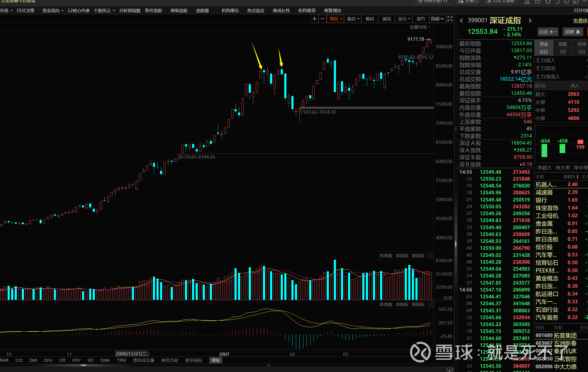Click the zoom-in plus icon on the chart toolbar

coord(315,19)
